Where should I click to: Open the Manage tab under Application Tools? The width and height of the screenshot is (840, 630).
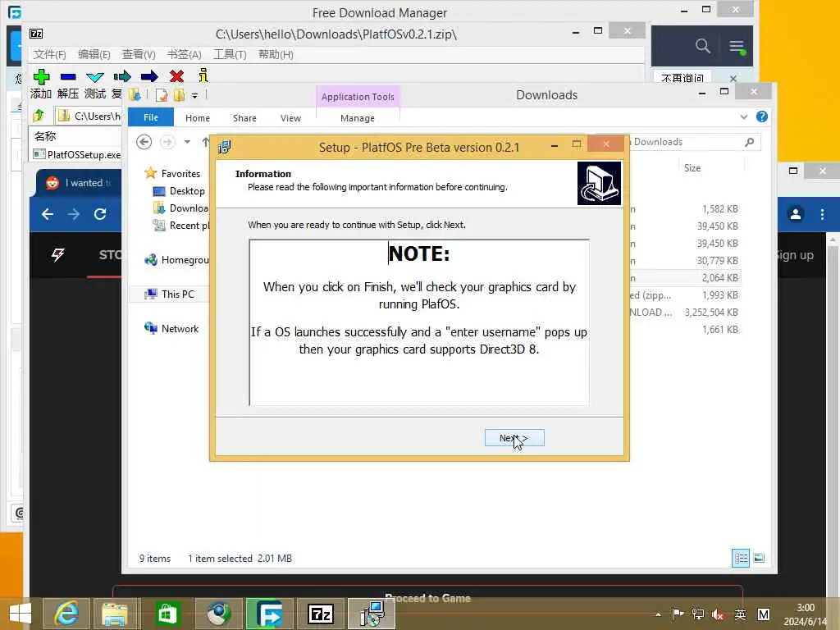(x=358, y=118)
